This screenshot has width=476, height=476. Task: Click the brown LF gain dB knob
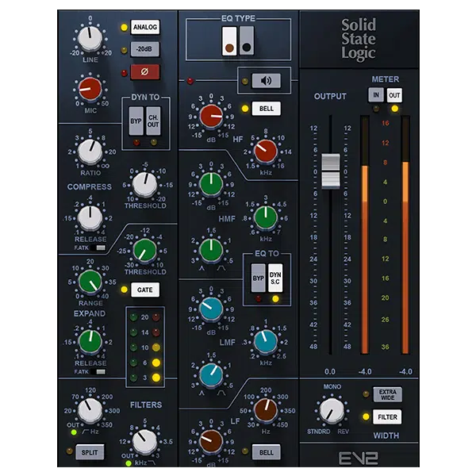(211, 442)
